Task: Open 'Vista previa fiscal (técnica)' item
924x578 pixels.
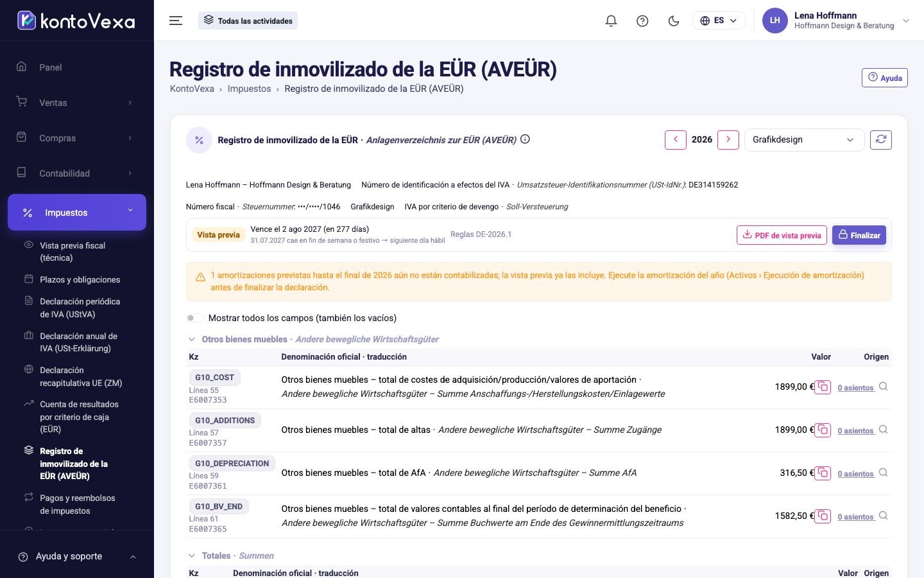Action: pyautogui.click(x=72, y=252)
